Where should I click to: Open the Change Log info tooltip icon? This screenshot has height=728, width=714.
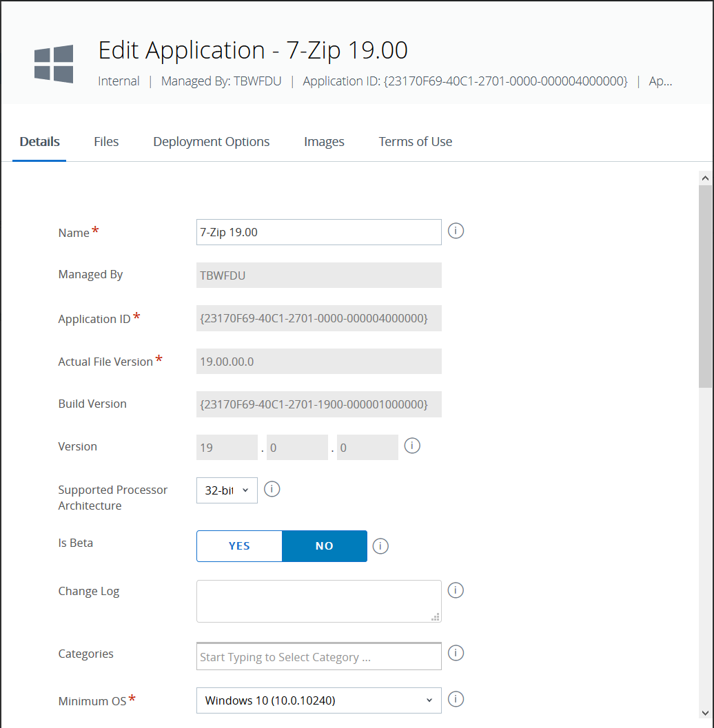pos(456,590)
